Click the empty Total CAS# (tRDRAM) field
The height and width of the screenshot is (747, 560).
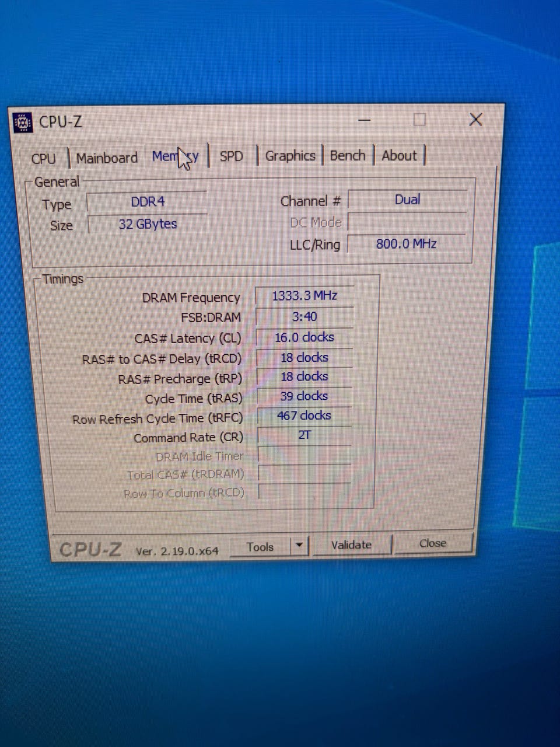click(304, 473)
